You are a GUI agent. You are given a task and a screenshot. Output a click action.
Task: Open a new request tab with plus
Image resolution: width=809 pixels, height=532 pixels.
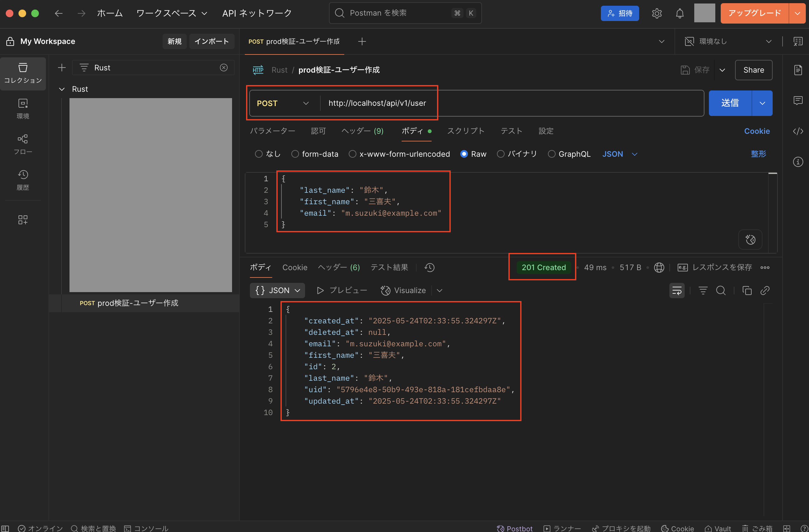pos(362,41)
